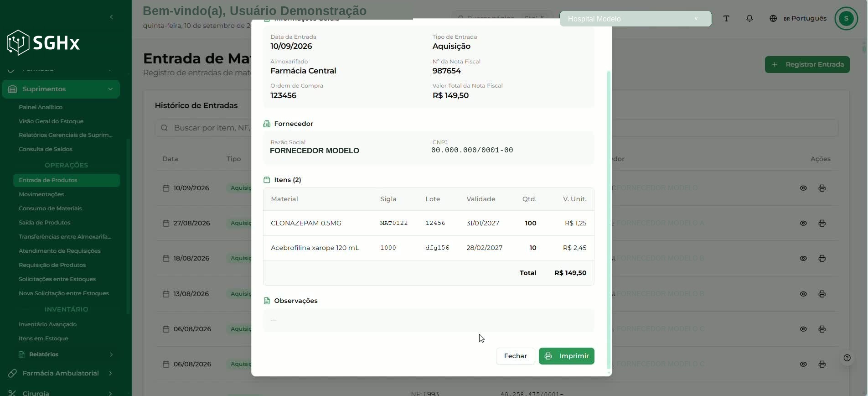868x396 pixels.
Task: View details of the 10/09/2026 entry
Action: coord(803,188)
